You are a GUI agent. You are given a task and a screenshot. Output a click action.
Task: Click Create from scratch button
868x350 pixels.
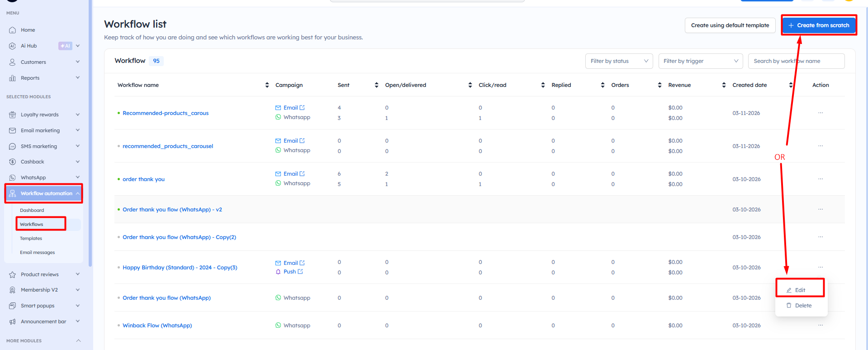(819, 25)
